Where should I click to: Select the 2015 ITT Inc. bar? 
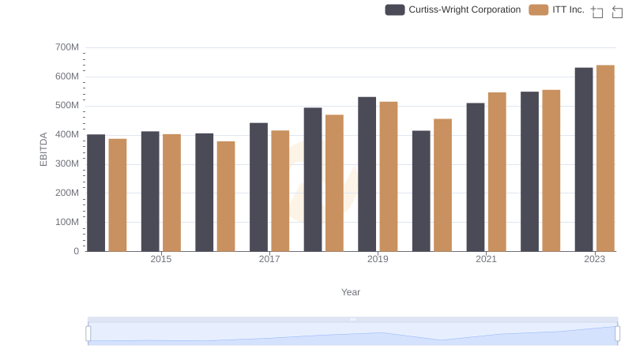click(171, 193)
